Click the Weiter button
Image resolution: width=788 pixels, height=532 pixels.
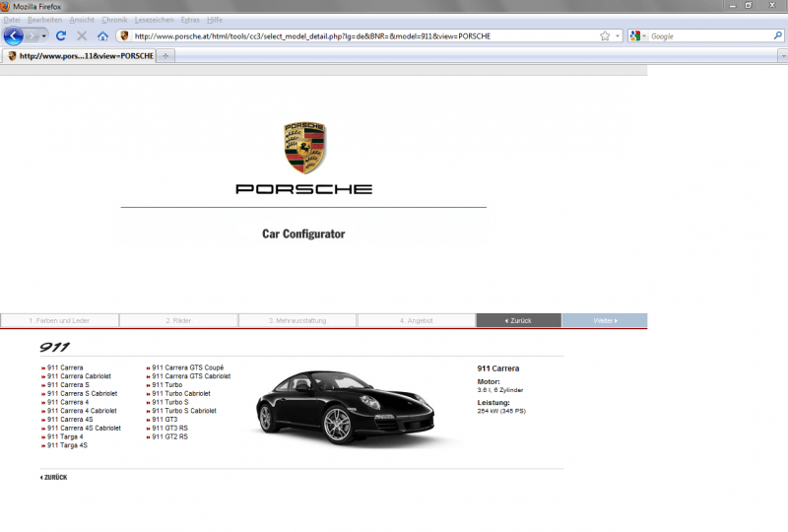point(605,320)
